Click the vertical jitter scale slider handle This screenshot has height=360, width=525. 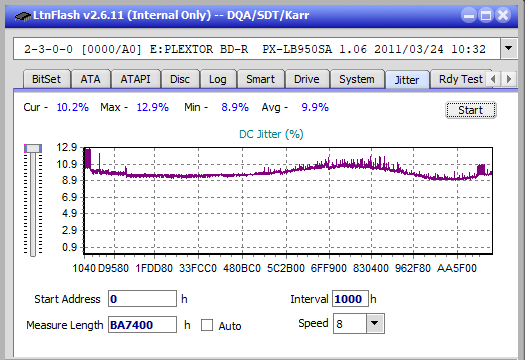click(x=33, y=148)
